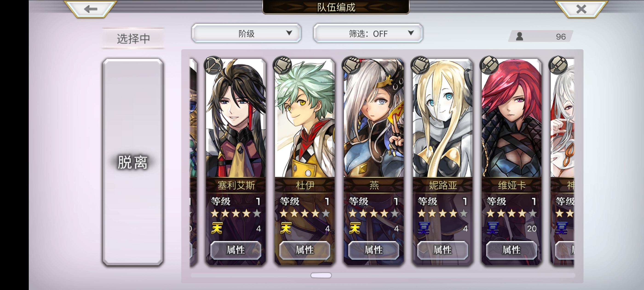Open the 筛选: OFF filter dropdown
The width and height of the screenshot is (644, 290).
pos(368,33)
